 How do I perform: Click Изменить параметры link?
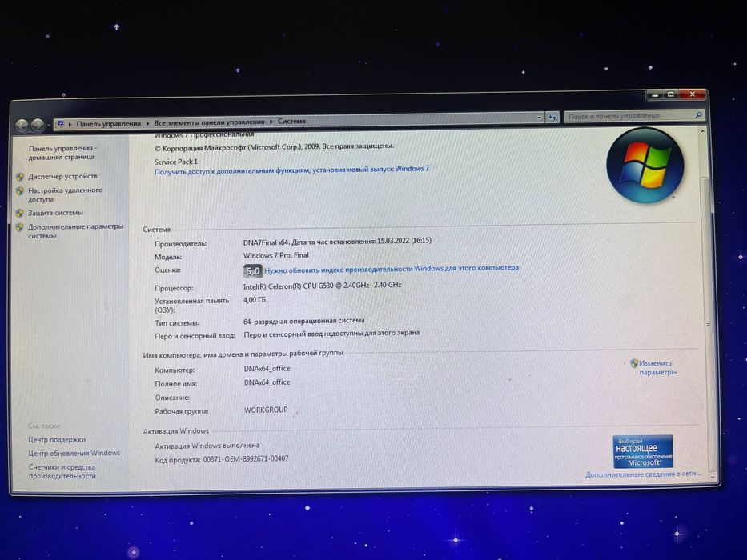point(657,368)
